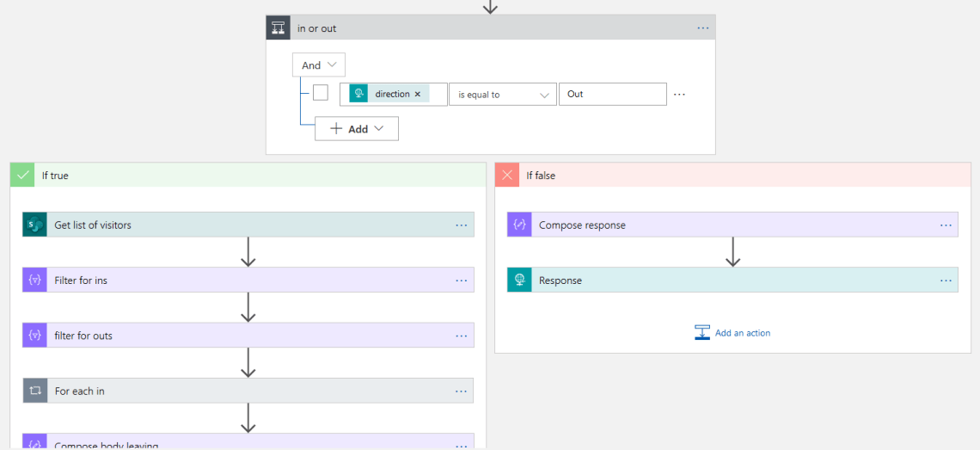The height and width of the screenshot is (450, 980).
Task: Open the condition row's ellipsis menu
Action: coord(679,95)
